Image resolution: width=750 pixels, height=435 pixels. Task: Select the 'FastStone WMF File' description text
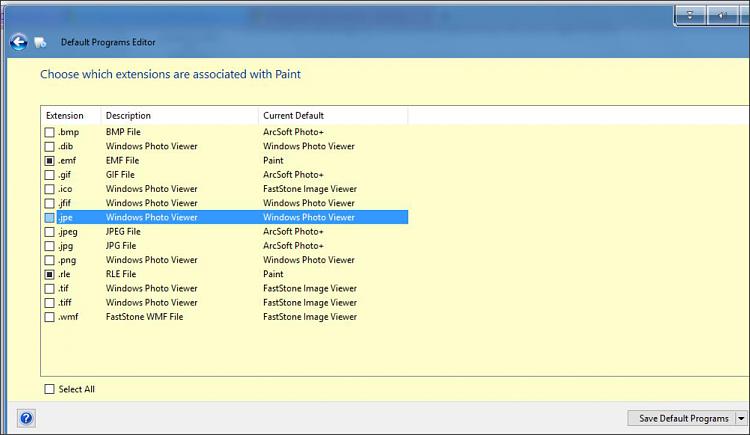click(x=144, y=317)
